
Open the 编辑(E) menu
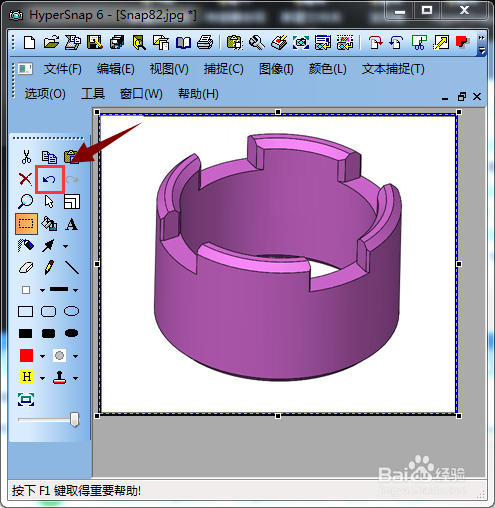tap(115, 69)
